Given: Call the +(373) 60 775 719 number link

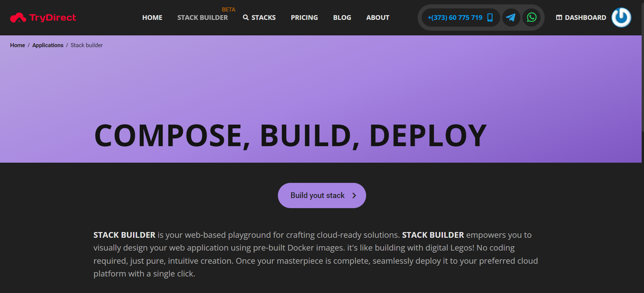Looking at the screenshot, I should coord(455,18).
